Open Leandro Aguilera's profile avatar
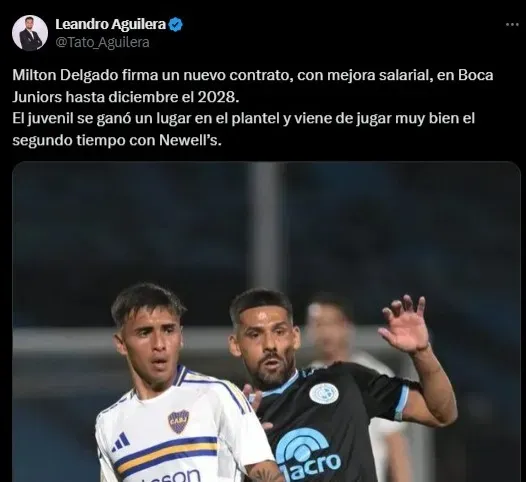Screen dimensions: 526x482 click(30, 33)
